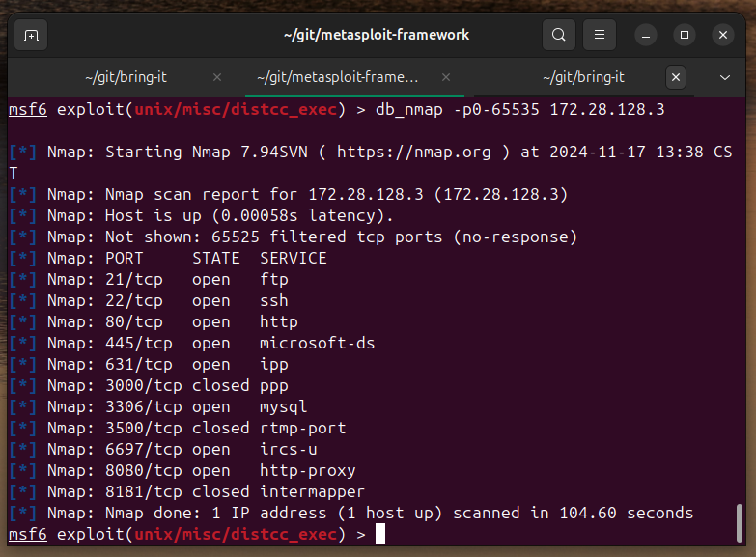756x557 pixels.
Task: Maximize the terminal window
Action: [685, 35]
